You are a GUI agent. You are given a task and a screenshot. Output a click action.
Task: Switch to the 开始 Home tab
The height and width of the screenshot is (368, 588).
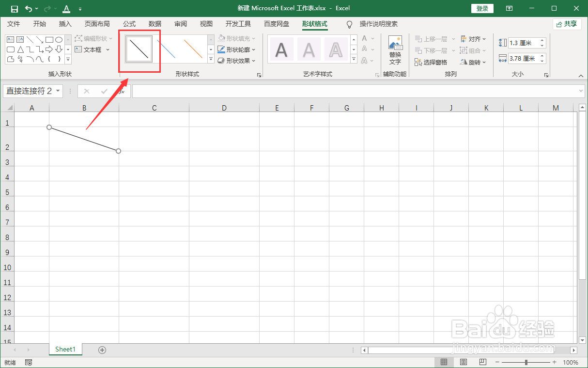[x=40, y=24]
